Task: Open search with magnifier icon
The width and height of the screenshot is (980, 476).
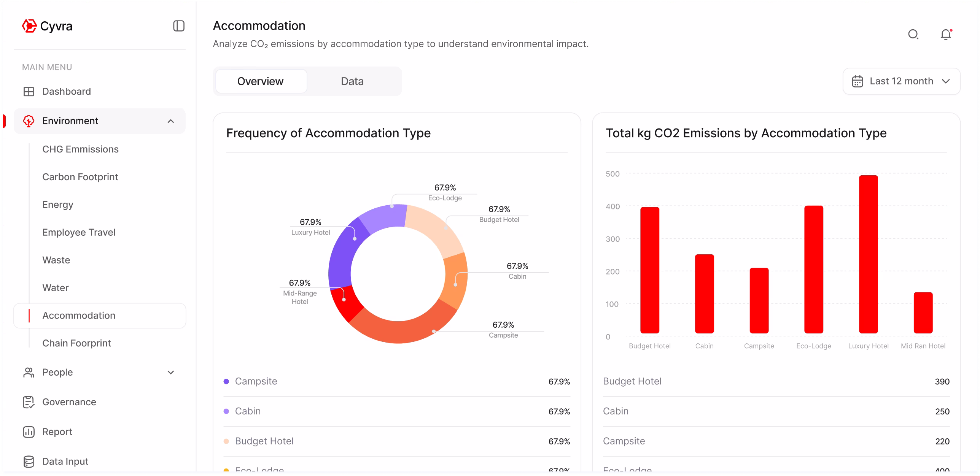Action: [x=913, y=35]
